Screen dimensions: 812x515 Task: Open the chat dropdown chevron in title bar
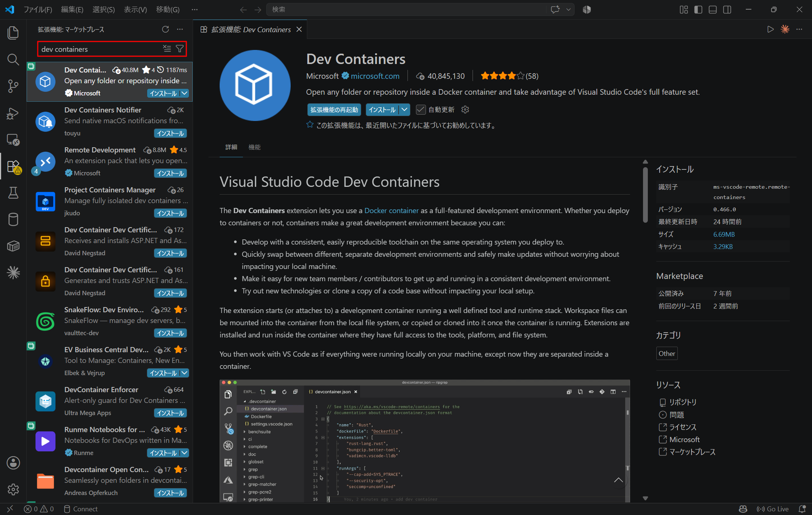coord(568,9)
